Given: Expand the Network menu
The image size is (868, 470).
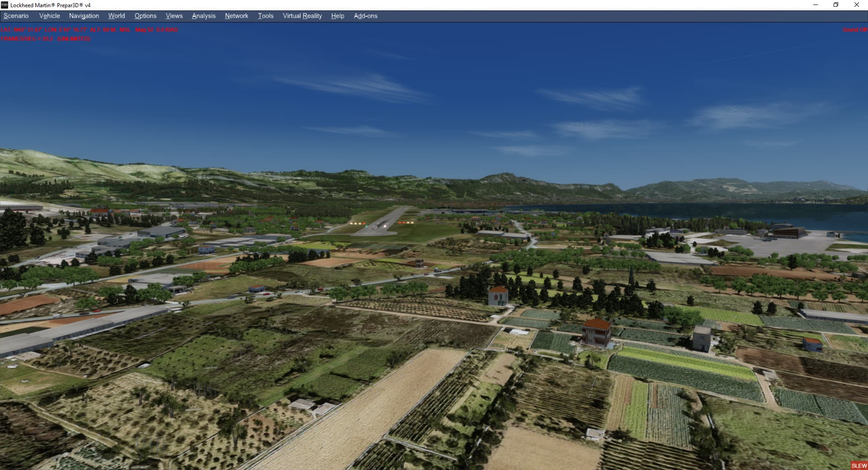Looking at the screenshot, I should click(x=236, y=16).
